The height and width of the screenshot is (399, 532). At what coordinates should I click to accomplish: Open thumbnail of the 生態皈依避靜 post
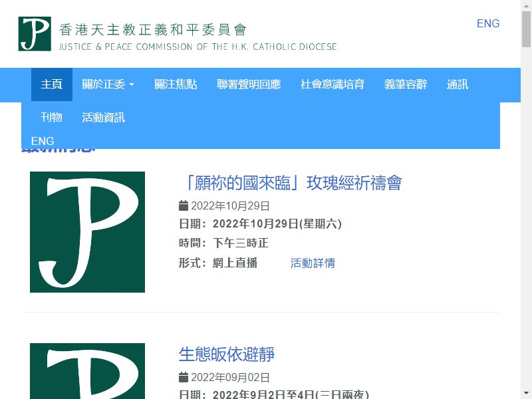click(x=87, y=371)
